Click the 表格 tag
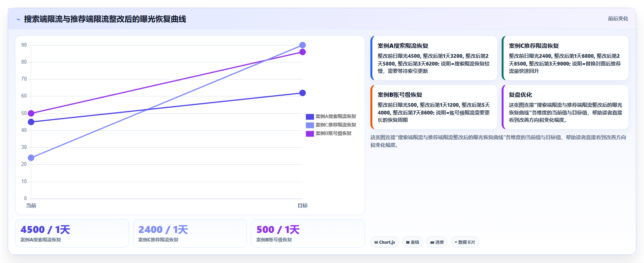Image resolution: width=644 pixels, height=263 pixels. click(412, 242)
